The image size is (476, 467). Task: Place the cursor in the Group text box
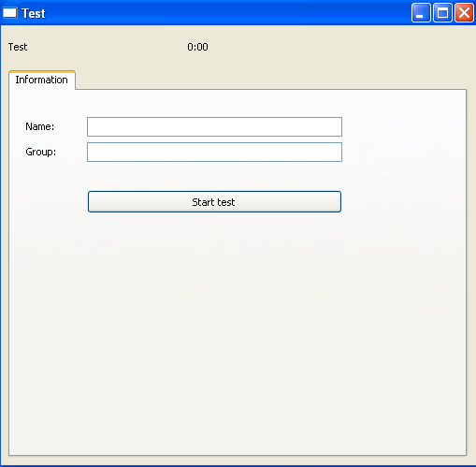(x=214, y=152)
